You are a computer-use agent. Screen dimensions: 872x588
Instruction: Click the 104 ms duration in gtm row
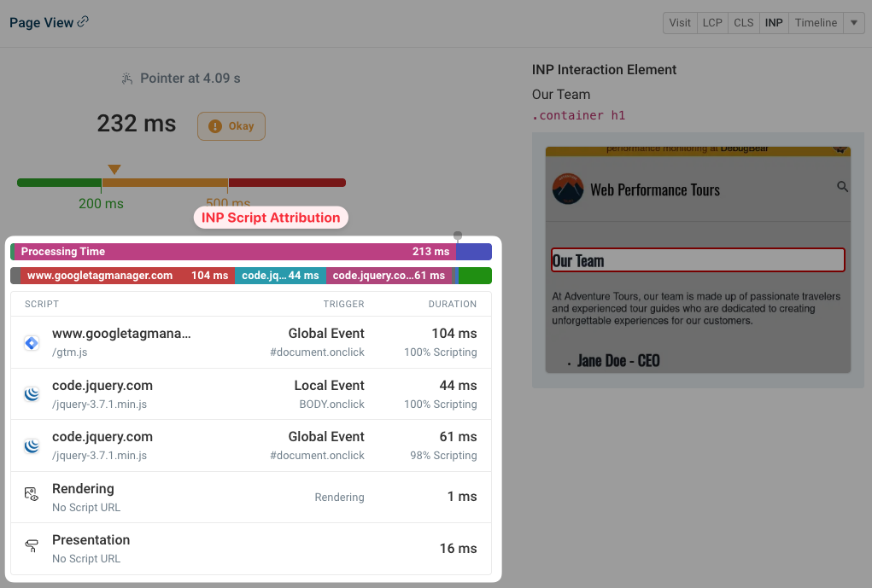[454, 334]
